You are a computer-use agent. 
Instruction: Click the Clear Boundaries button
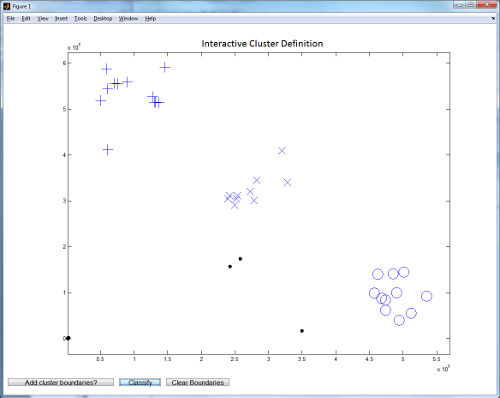point(198,382)
